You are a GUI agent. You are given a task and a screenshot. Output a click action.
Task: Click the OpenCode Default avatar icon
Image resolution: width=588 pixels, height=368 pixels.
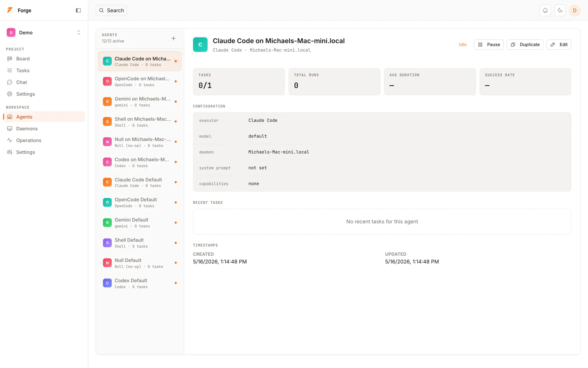[107, 202]
